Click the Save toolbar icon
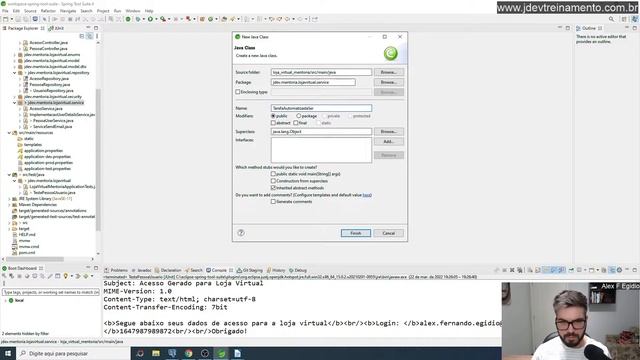 [x=18, y=19]
